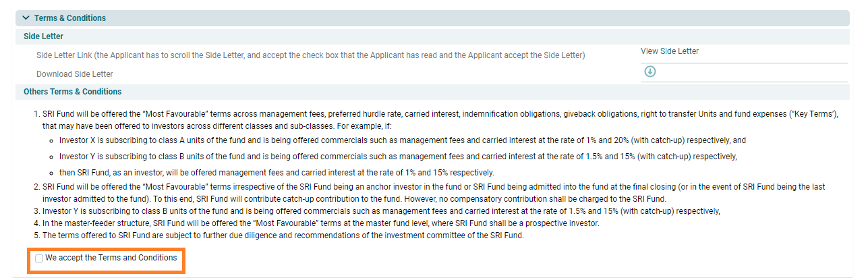The width and height of the screenshot is (868, 278).
Task: Click the 'We accept the Terms and Conditions' label
Action: [111, 258]
